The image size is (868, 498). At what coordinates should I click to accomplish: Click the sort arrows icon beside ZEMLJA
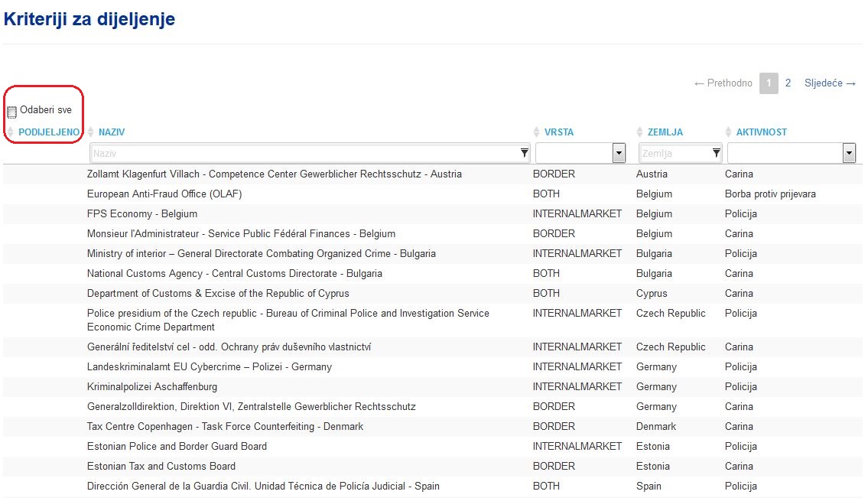pos(639,132)
